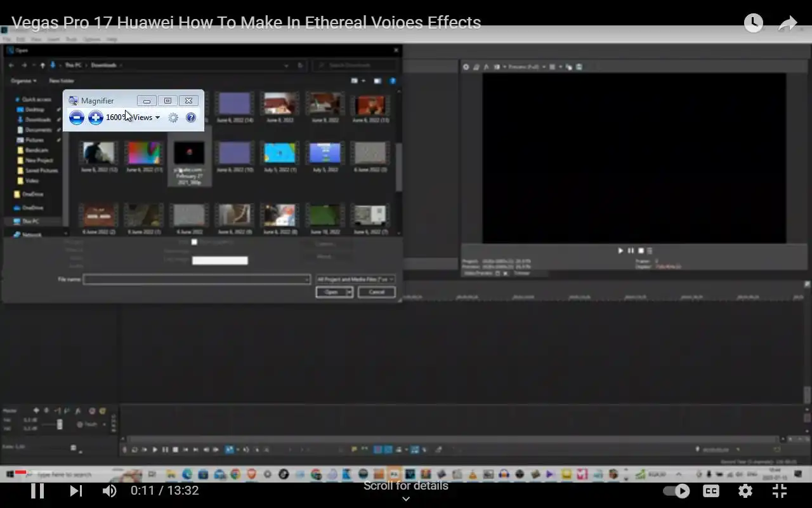This screenshot has width=812, height=508.
Task: Expand the Open button dropdown arrow
Action: point(350,292)
